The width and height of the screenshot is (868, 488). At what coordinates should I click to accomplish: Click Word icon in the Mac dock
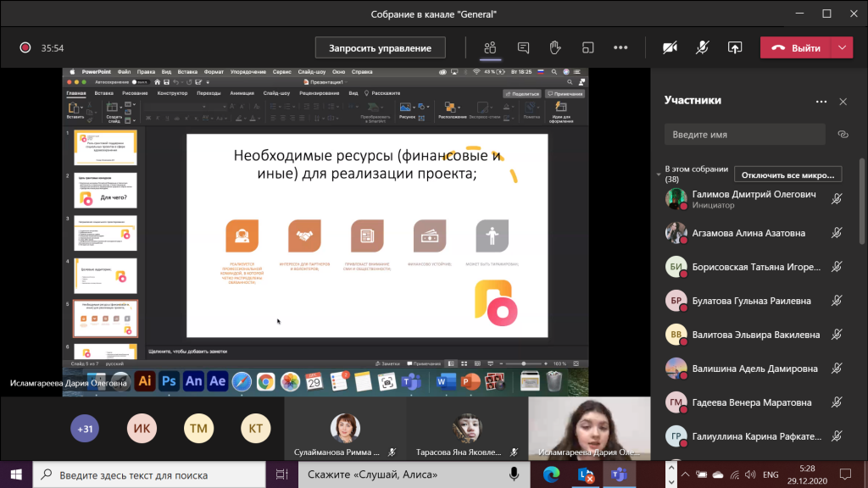(446, 382)
